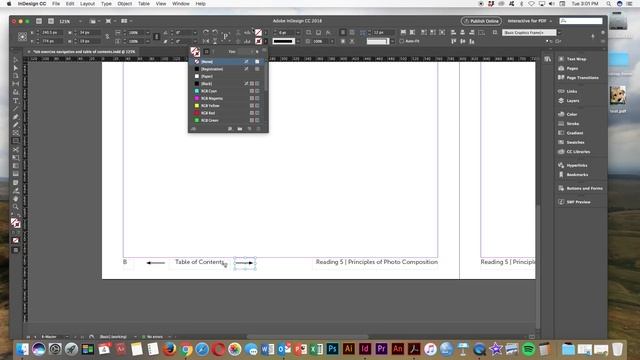Select the Scissors tool

click(x=16, y=150)
